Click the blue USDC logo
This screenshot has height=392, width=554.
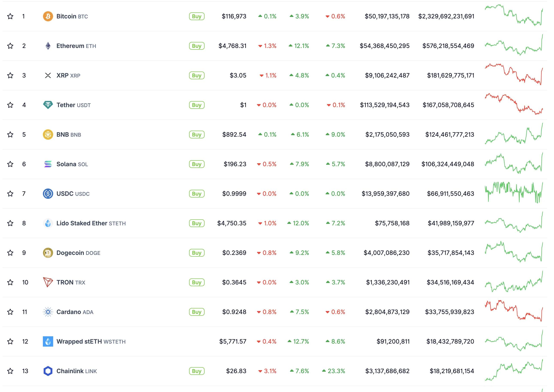pos(48,194)
